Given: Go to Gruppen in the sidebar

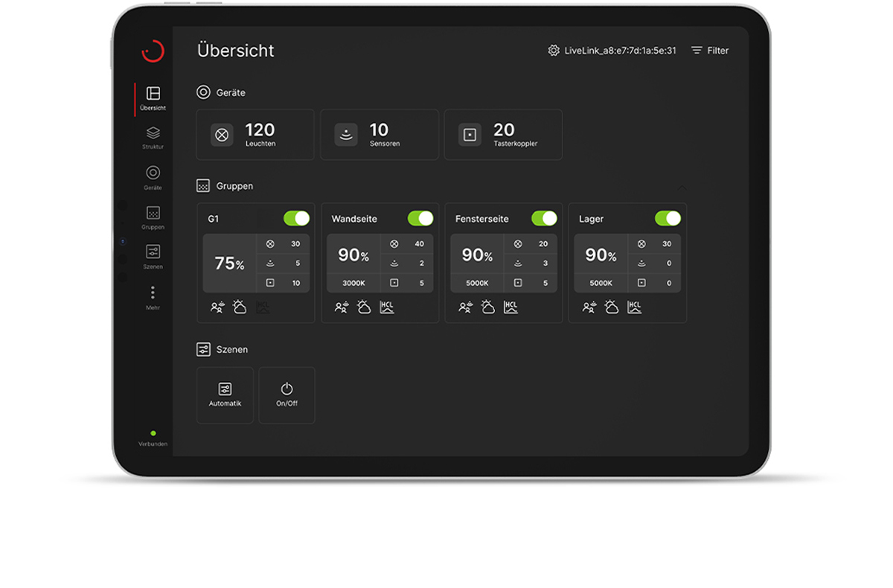Looking at the screenshot, I should click(x=153, y=217).
